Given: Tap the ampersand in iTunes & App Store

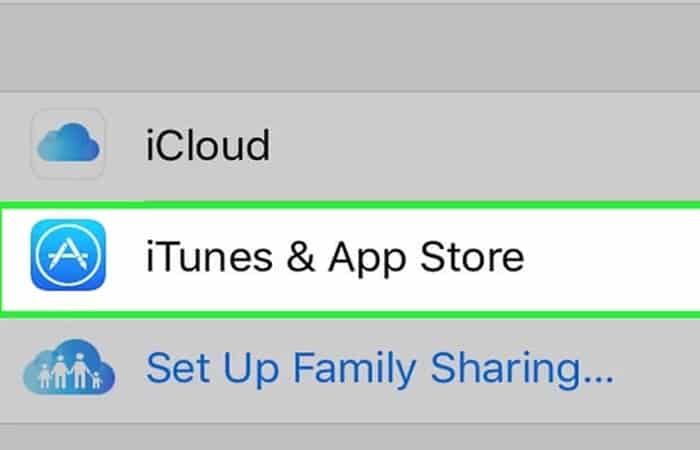Looking at the screenshot, I should pyautogui.click(x=300, y=256).
